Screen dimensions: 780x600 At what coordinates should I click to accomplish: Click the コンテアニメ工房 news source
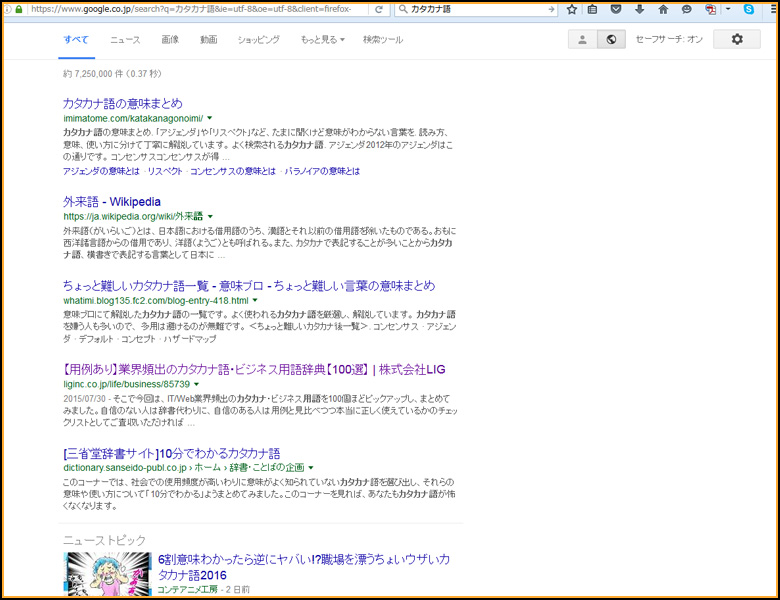pyautogui.click(x=188, y=590)
